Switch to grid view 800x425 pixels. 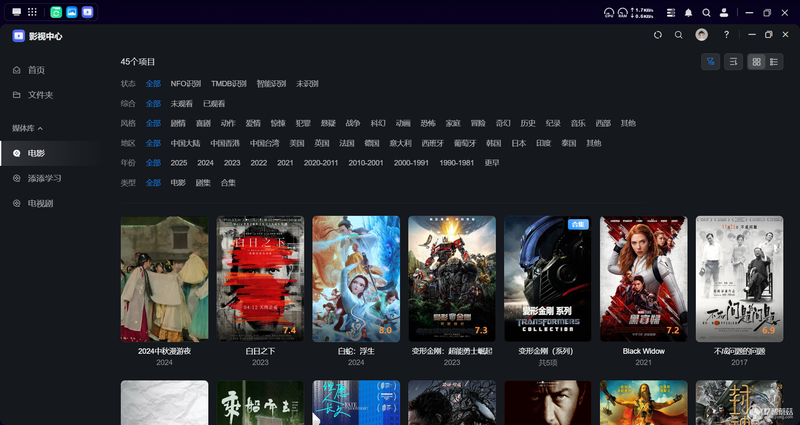[757, 62]
